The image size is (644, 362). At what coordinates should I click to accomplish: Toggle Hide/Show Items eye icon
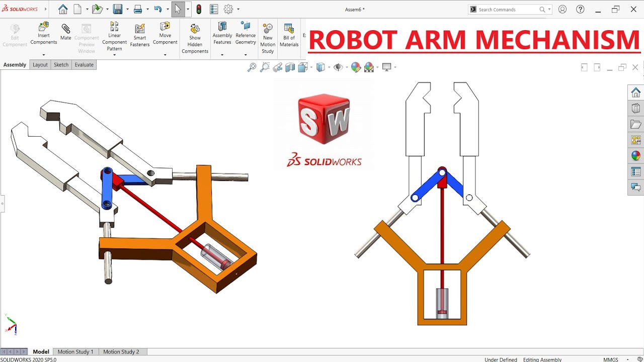point(338,67)
